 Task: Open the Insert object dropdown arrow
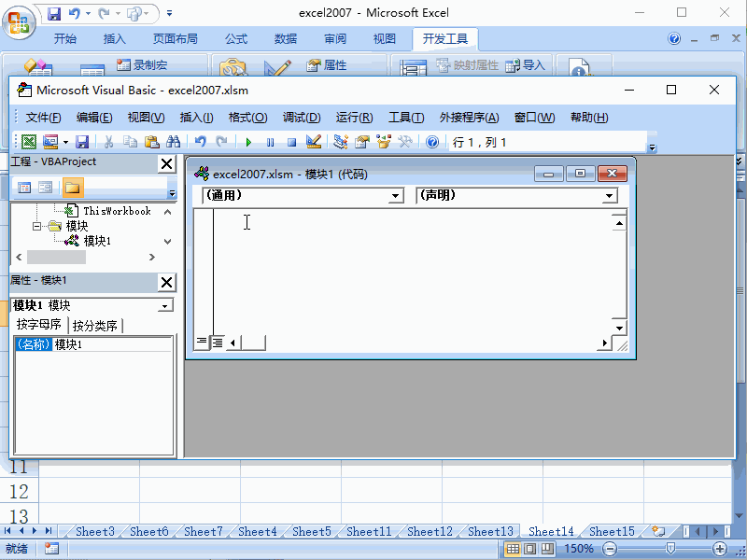(65, 142)
